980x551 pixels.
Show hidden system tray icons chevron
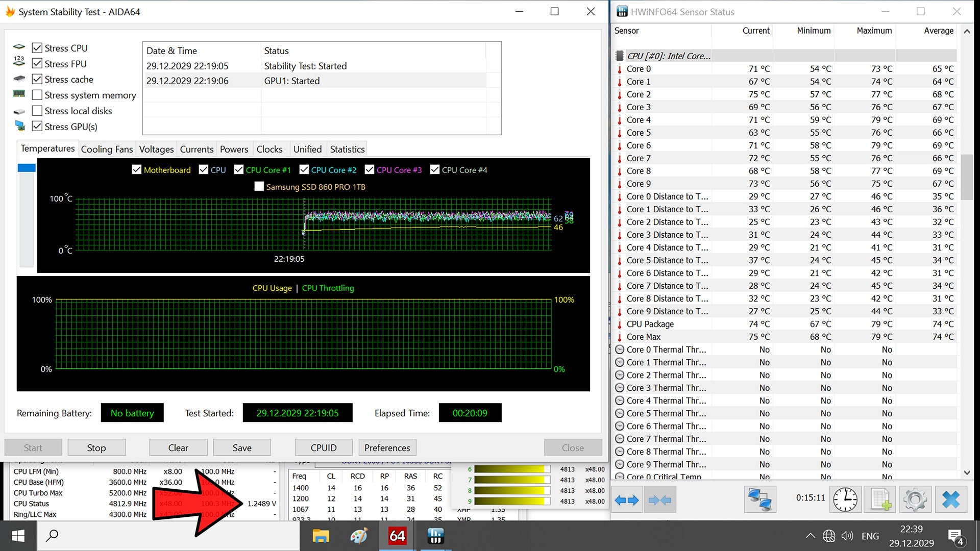810,536
